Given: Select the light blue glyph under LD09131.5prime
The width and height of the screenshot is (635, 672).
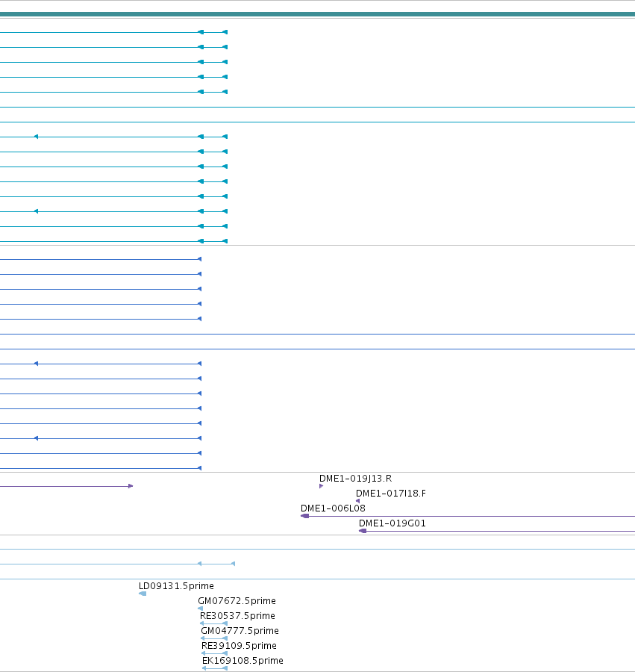Looking at the screenshot, I should pyautogui.click(x=143, y=594).
